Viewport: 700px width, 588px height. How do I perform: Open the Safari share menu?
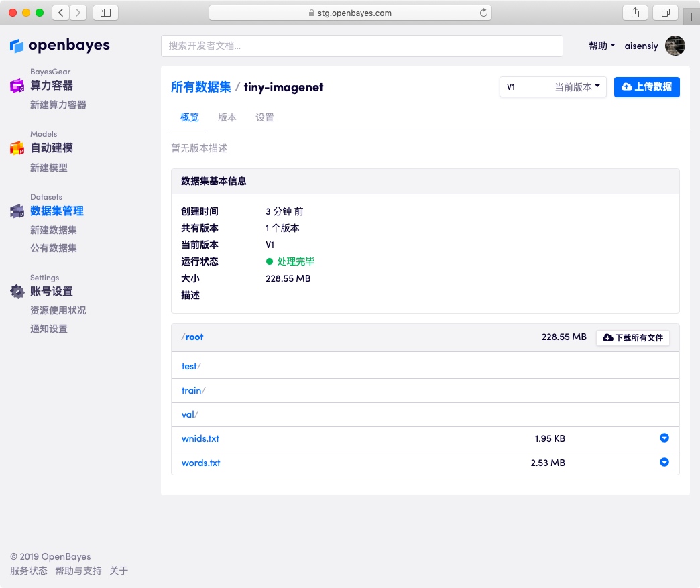pyautogui.click(x=635, y=13)
